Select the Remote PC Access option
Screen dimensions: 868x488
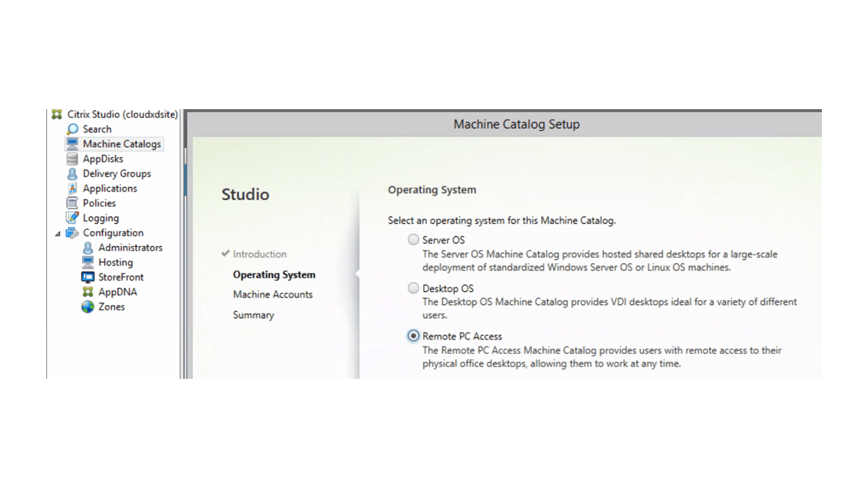coord(413,336)
